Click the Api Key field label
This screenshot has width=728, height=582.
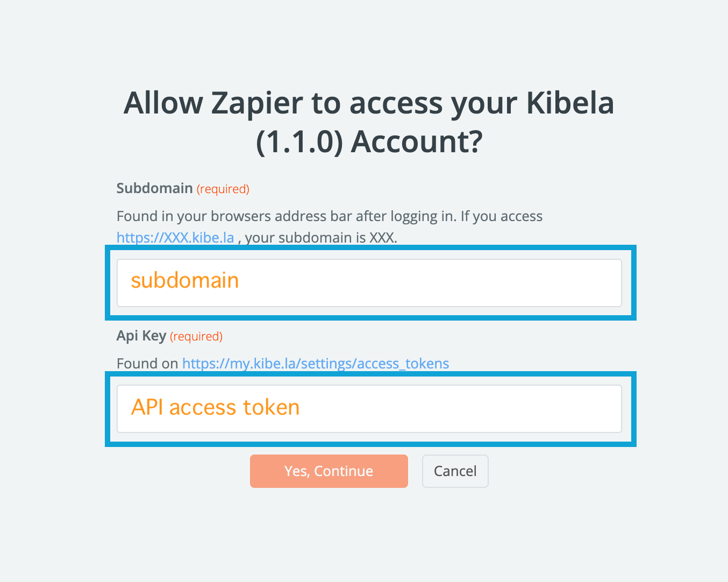(141, 336)
